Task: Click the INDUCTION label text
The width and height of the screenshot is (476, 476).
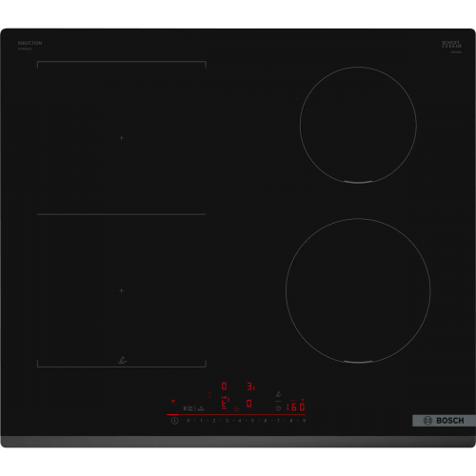Action: [x=30, y=43]
